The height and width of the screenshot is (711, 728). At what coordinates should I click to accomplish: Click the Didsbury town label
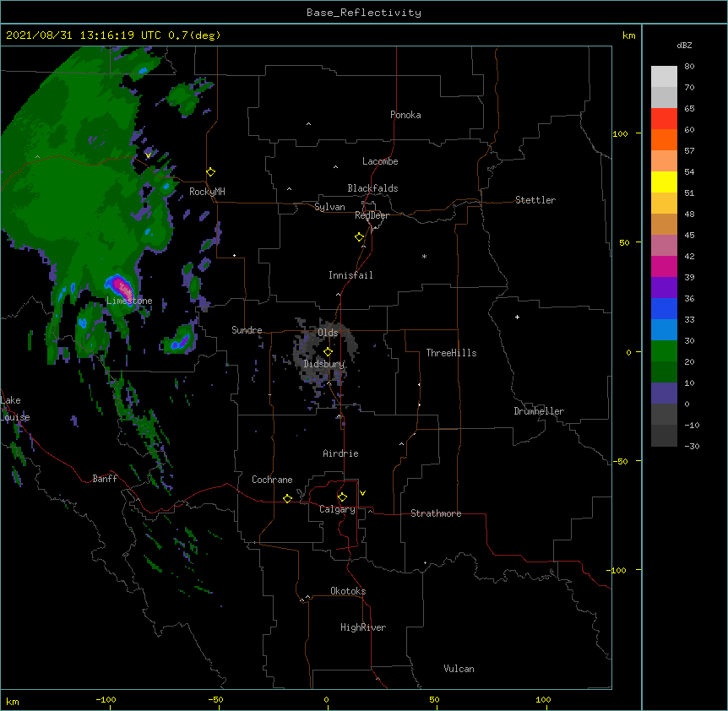point(324,364)
